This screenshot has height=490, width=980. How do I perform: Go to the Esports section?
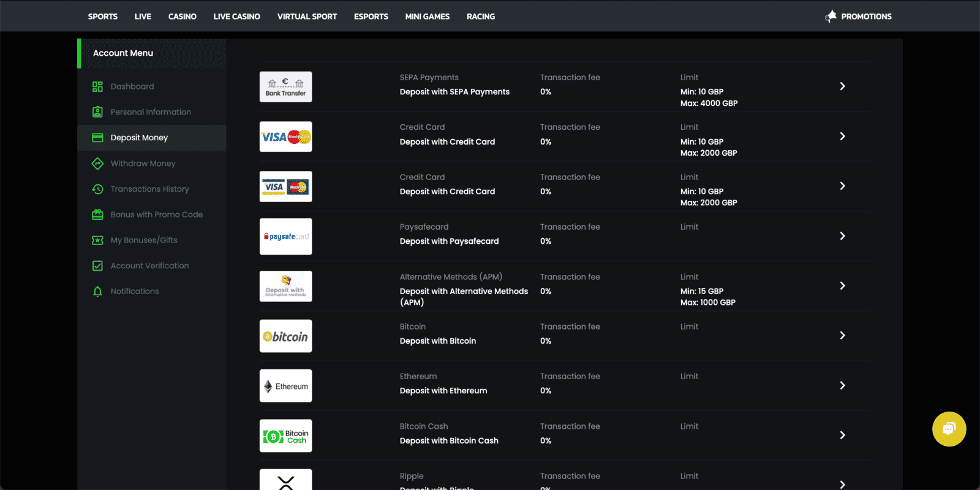click(x=371, y=17)
